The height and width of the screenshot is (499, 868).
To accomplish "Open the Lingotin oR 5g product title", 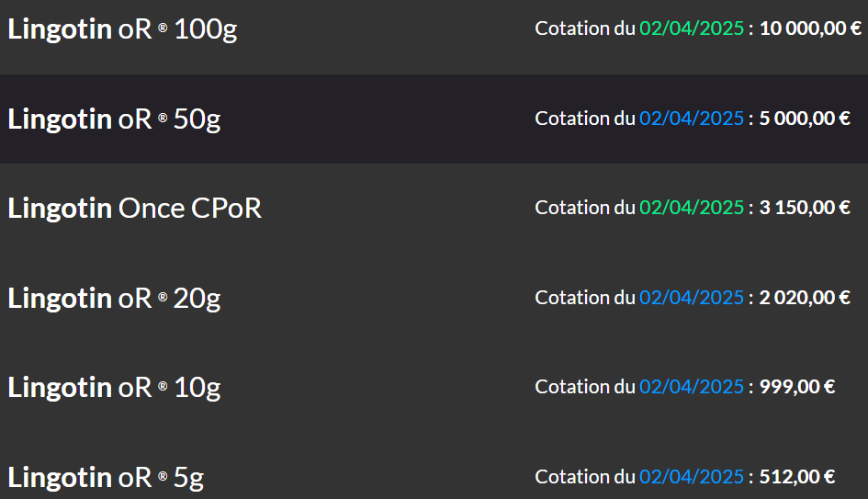I will (x=106, y=478).
